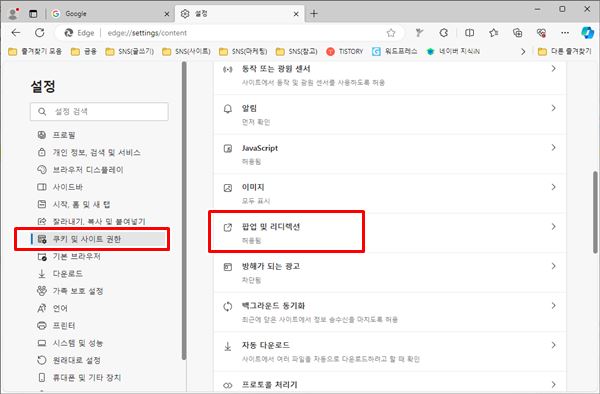
Task: Click the 방해가 되는 광고 row icon
Action: coord(228,267)
